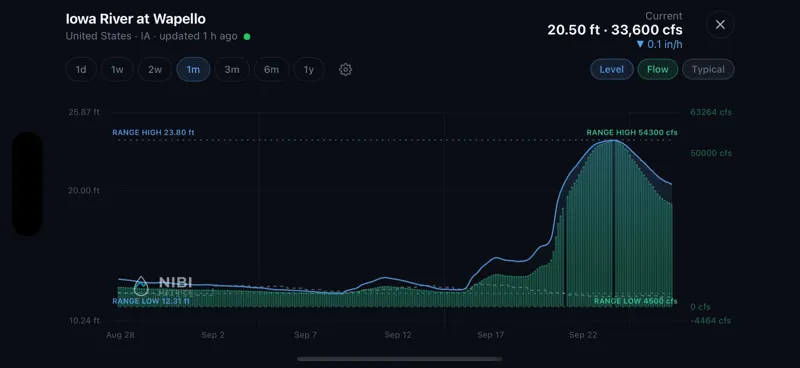Image resolution: width=800 pixels, height=368 pixels.
Task: Click the '10.24 ft' axis label
Action: coord(85,321)
